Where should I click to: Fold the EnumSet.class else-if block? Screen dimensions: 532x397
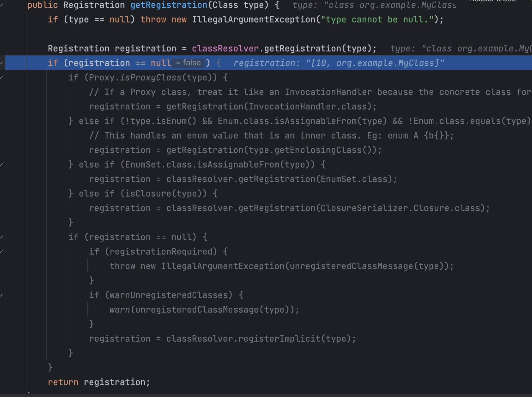click(2, 165)
